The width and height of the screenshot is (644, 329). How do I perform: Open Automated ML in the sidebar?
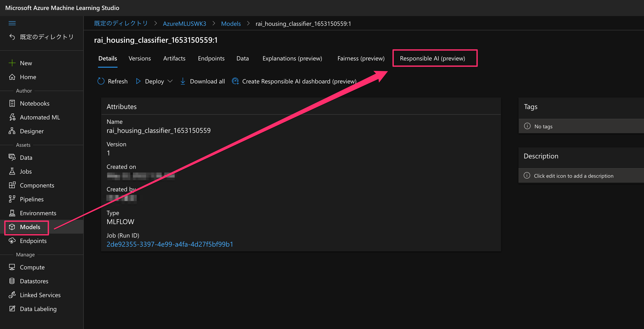coord(40,117)
